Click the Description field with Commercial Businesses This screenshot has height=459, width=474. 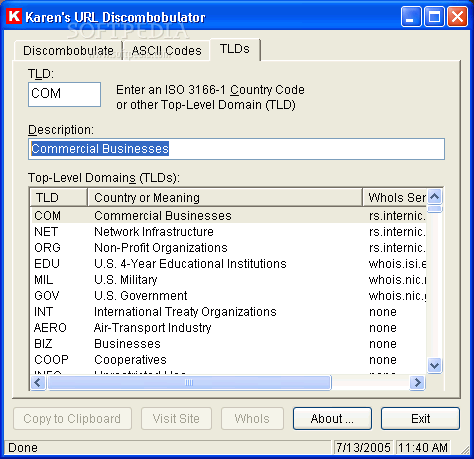tap(236, 149)
